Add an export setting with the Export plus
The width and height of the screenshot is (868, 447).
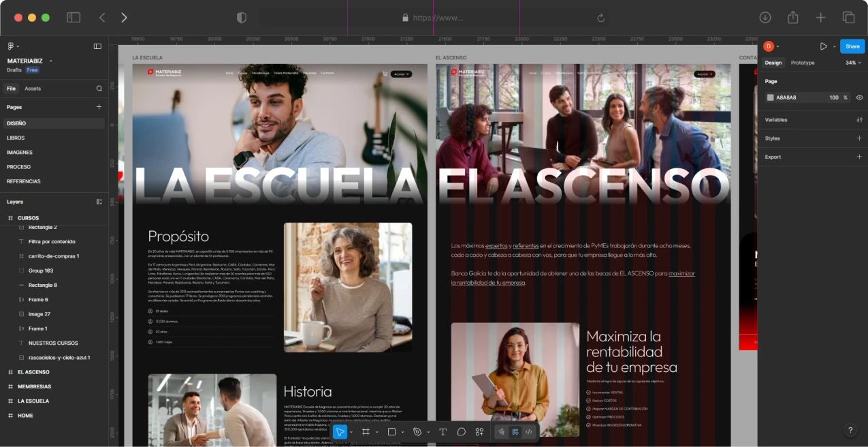[x=859, y=157]
